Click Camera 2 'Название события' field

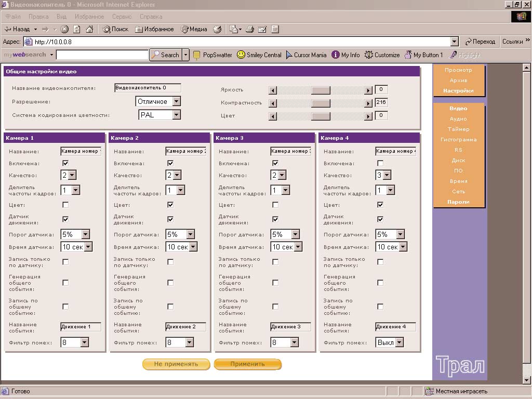pyautogui.click(x=185, y=327)
